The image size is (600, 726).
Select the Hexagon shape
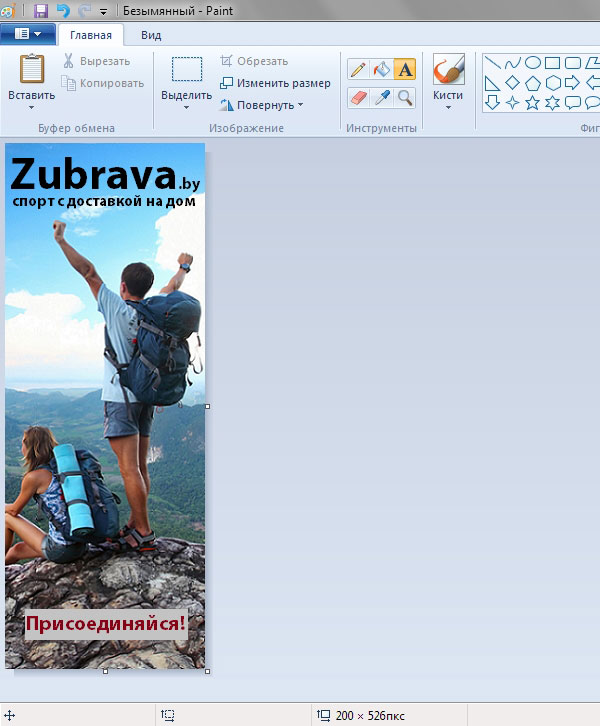553,83
